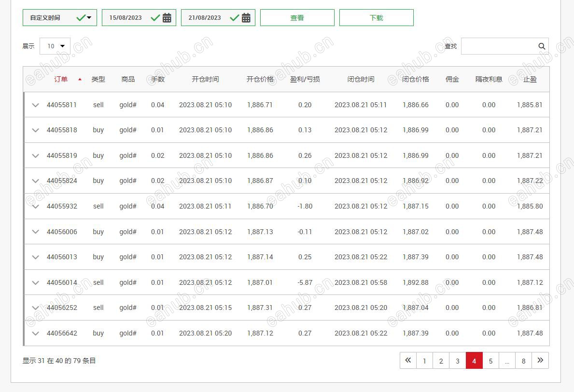Sort by 类型 column header
The height and width of the screenshot is (392, 574).
tap(98, 79)
